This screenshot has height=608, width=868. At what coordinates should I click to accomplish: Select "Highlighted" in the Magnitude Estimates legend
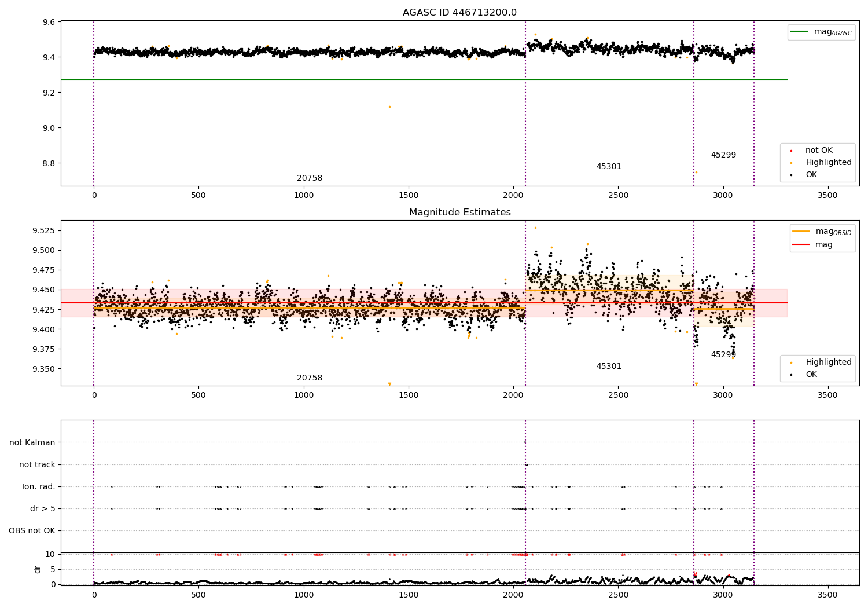(829, 362)
